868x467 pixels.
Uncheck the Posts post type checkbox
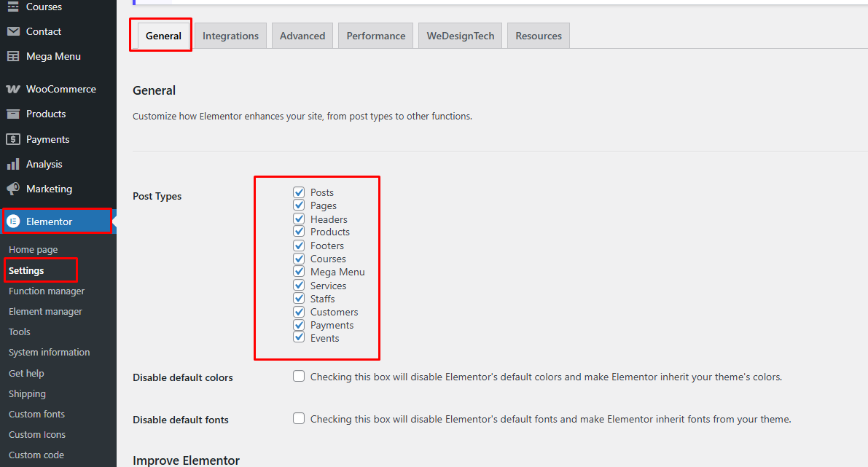299,192
